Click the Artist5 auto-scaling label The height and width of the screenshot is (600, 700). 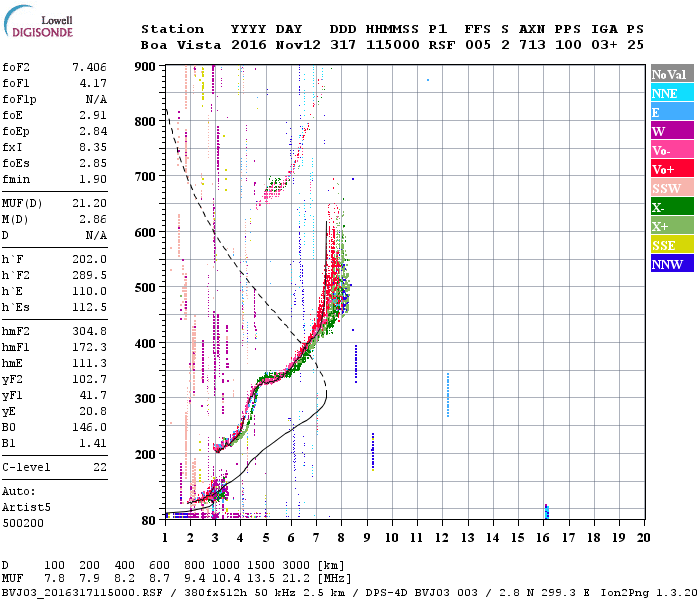[x=26, y=508]
